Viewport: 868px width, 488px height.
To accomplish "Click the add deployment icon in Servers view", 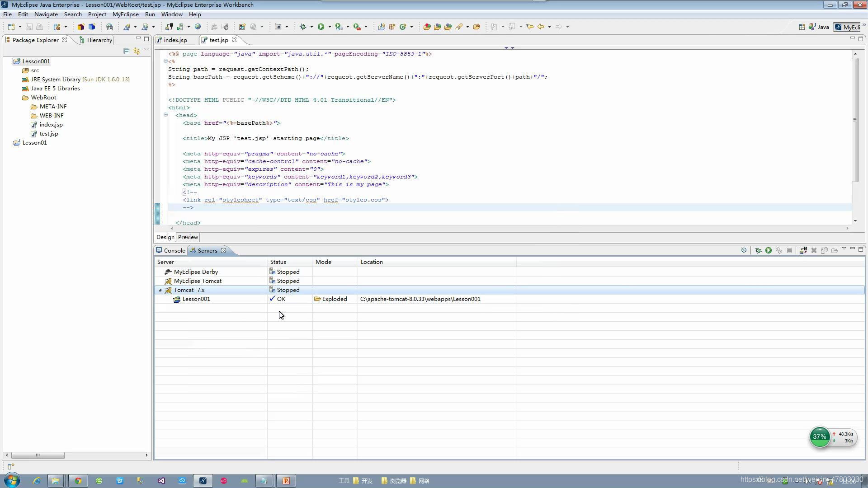I will pyautogui.click(x=803, y=250).
